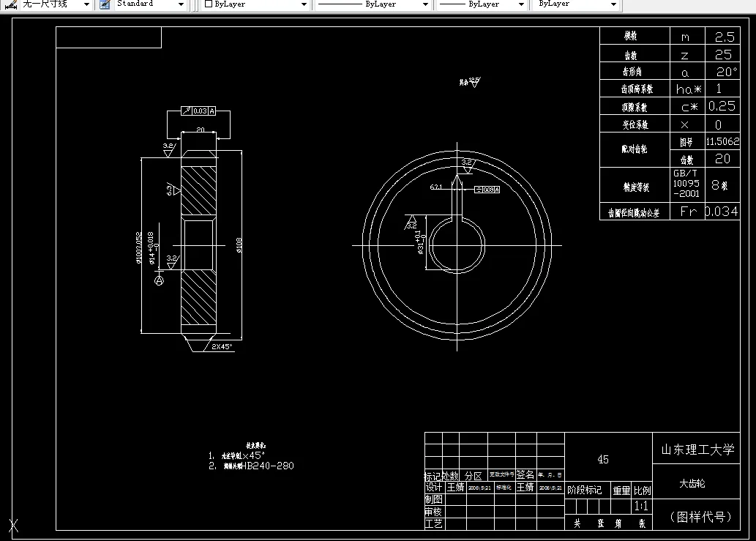Select the ha* symbol cell
This screenshot has height=541, width=756.
(688, 89)
